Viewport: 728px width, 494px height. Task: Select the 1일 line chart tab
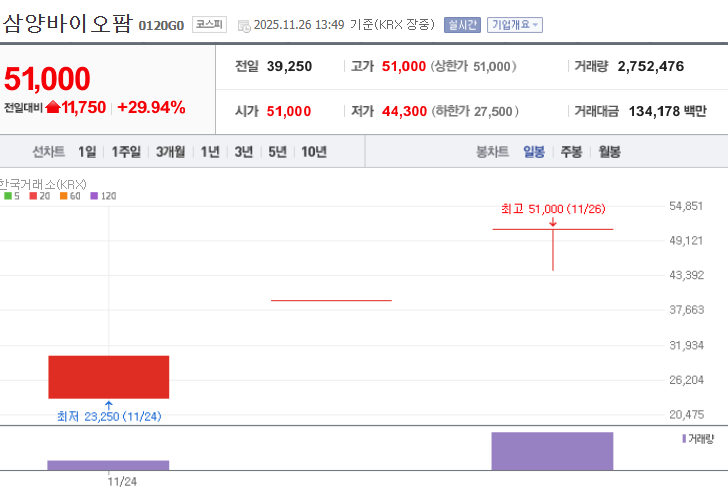coord(87,152)
